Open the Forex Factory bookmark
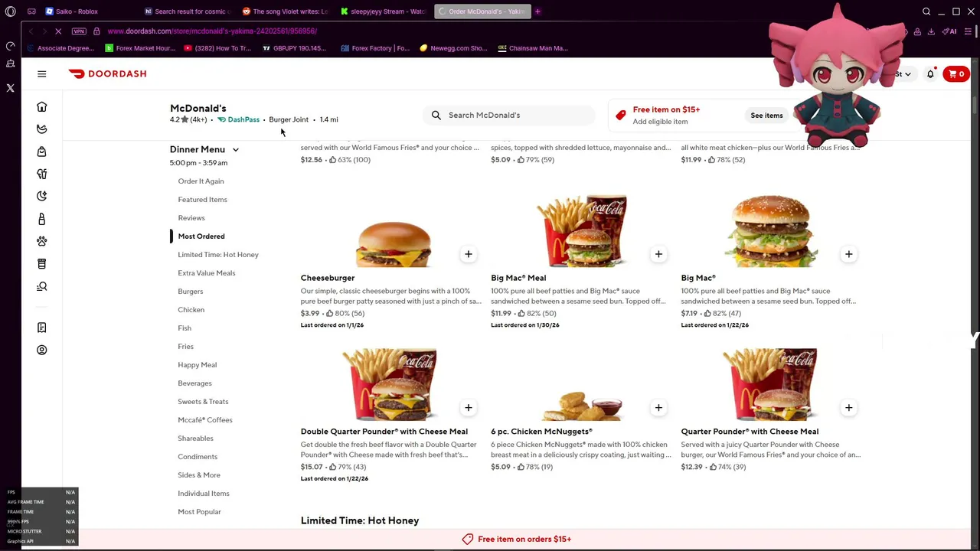 (375, 48)
